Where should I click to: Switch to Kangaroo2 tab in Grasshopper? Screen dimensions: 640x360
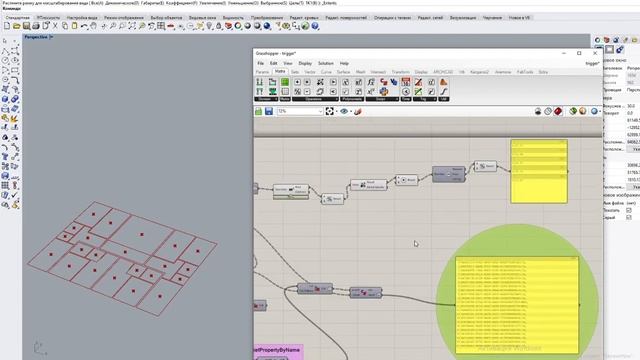click(x=480, y=72)
